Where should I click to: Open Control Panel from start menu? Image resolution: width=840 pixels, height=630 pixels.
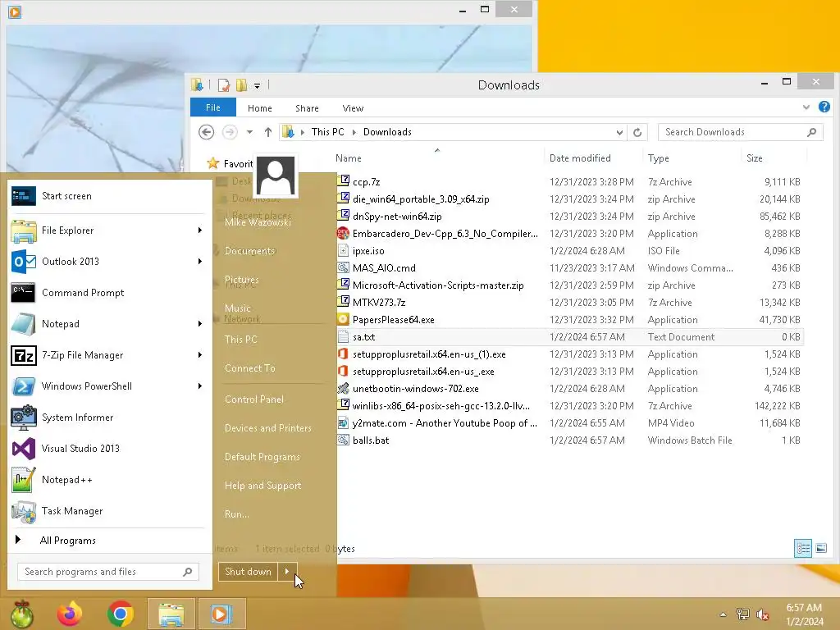tap(254, 399)
